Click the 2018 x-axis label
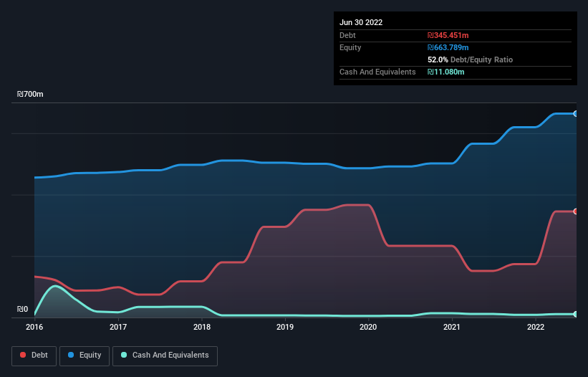This screenshot has width=588, height=377. coord(202,327)
